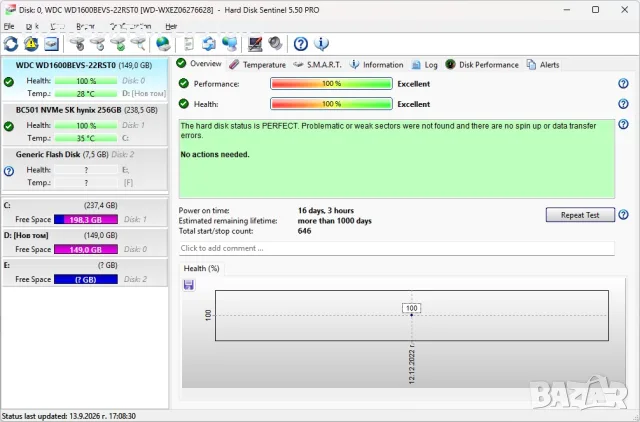Click E: free space (? GB) bar
Image resolution: width=640 pixels, height=422 pixels.
tap(86, 280)
